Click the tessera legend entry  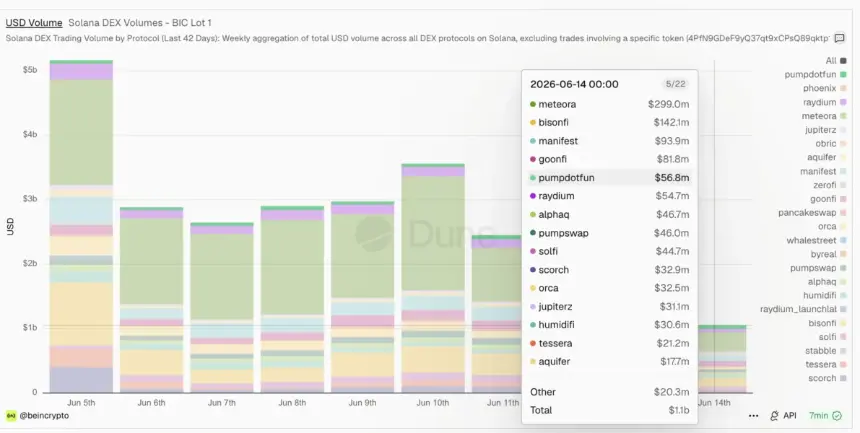pos(825,364)
